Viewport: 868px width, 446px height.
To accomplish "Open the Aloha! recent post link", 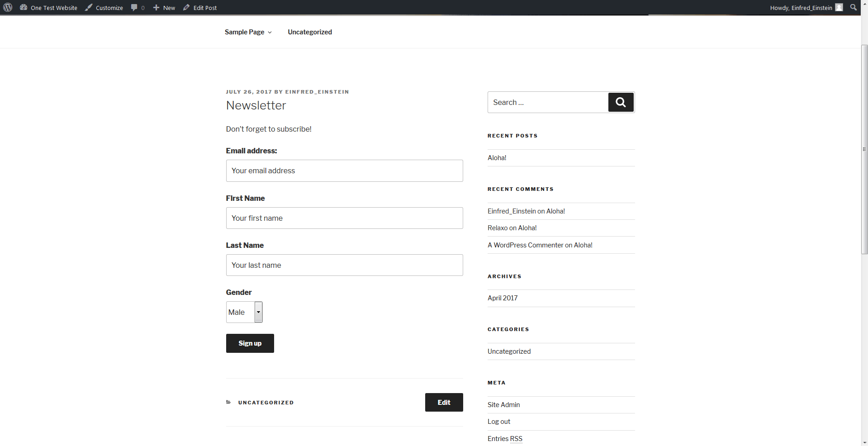I will tap(497, 158).
